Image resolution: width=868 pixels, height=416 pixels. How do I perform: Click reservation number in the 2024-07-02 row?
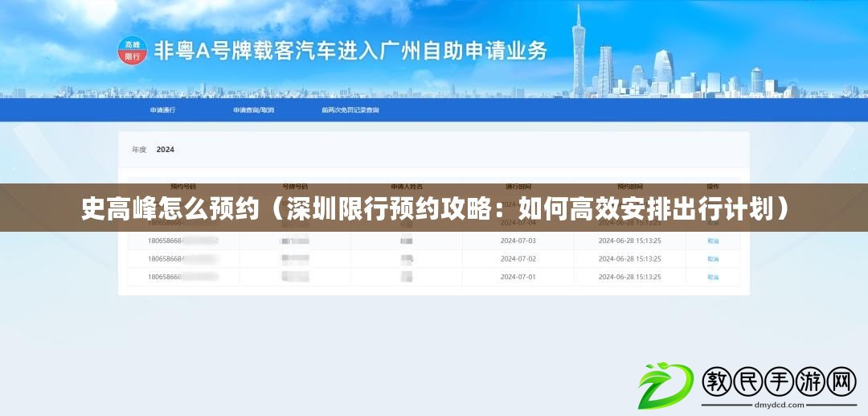[183, 258]
